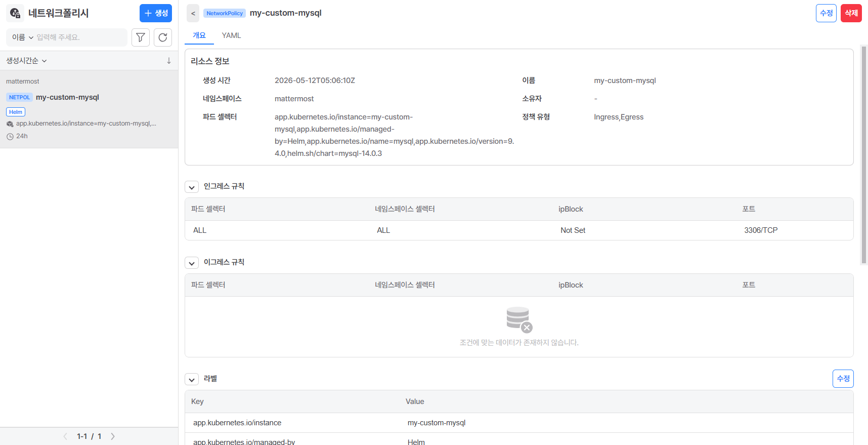The image size is (868, 445).
Task: Click the mattermost namespace label in list
Action: tap(23, 82)
